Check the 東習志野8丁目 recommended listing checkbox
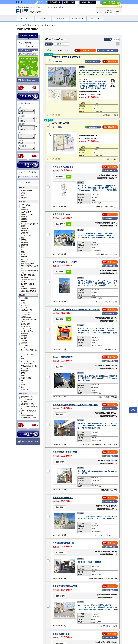This screenshot has height=644, width=138. point(48,59)
